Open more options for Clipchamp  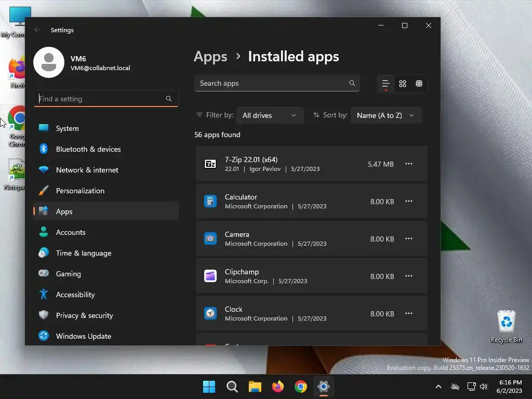pos(409,276)
